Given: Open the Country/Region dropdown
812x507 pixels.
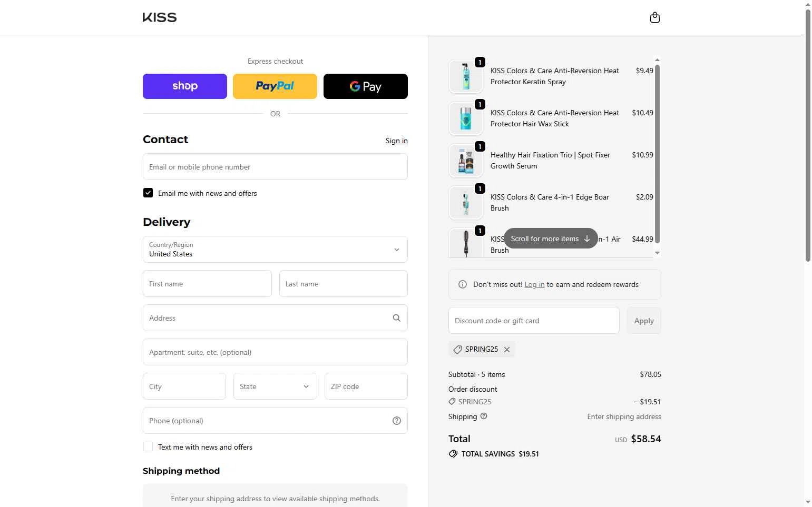Looking at the screenshot, I should (x=275, y=250).
